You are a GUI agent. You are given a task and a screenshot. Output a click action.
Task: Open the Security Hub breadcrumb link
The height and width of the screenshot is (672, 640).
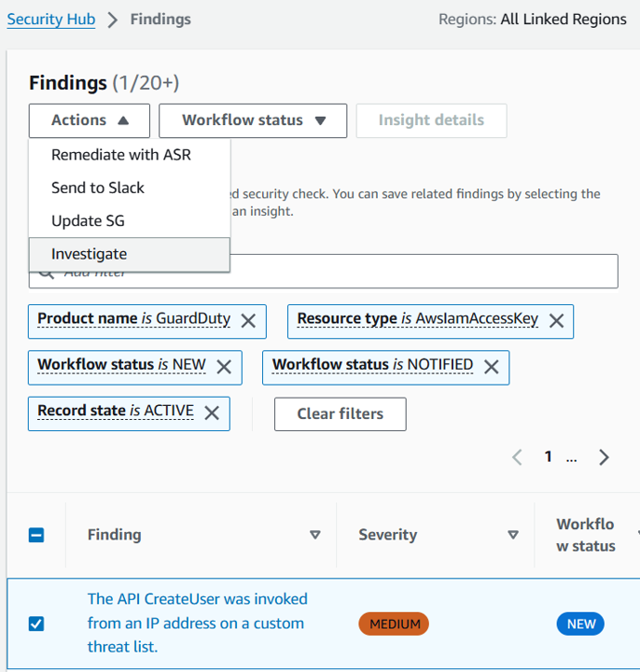51,20
